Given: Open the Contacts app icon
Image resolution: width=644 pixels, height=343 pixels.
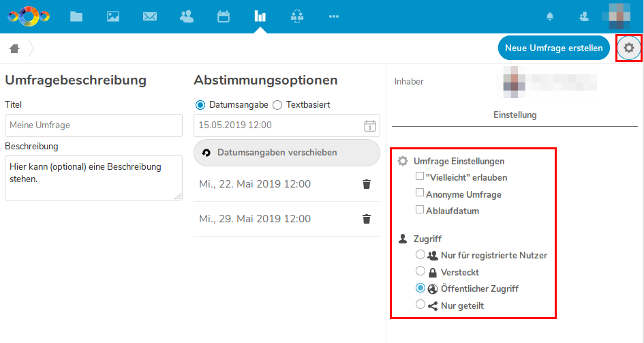Looking at the screenshot, I should 187,16.
